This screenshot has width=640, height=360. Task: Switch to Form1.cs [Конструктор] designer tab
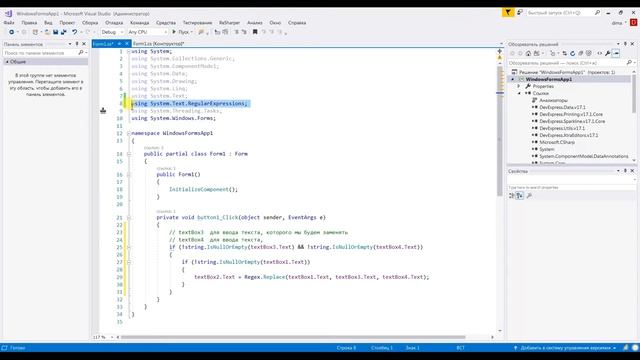[x=159, y=43]
